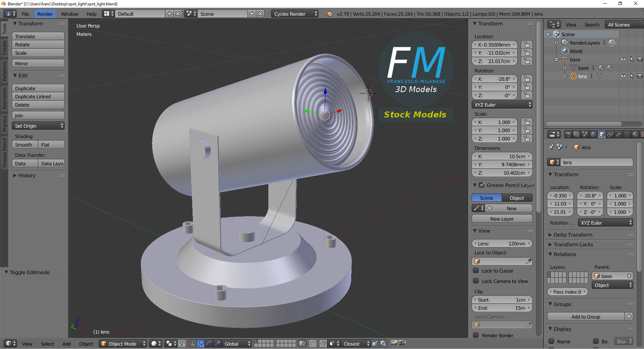Toggle the lock for Scale Z
644x349 pixels.
click(527, 138)
